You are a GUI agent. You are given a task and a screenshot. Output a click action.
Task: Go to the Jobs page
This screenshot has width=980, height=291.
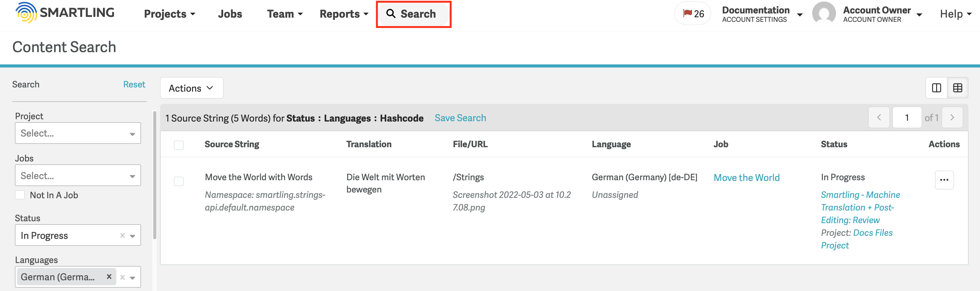pyautogui.click(x=230, y=14)
